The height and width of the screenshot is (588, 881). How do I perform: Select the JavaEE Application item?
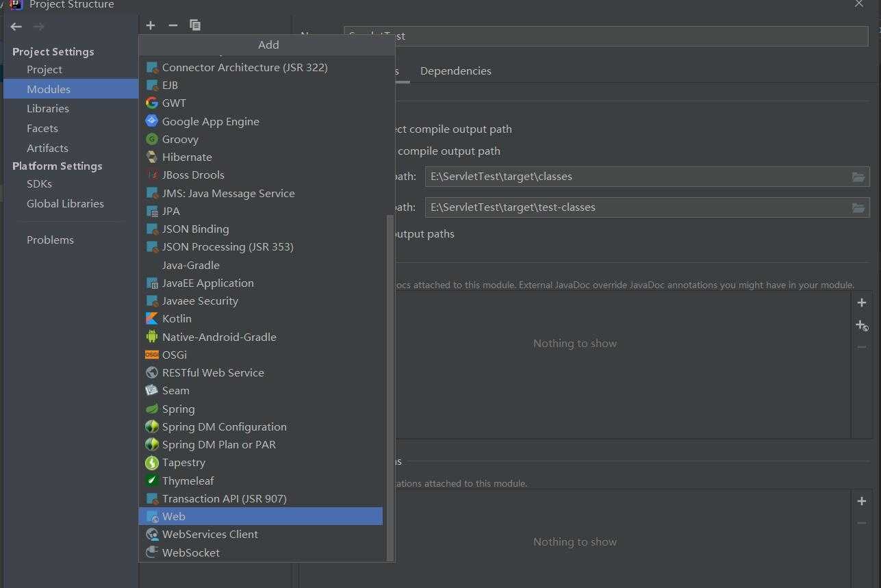click(261, 283)
